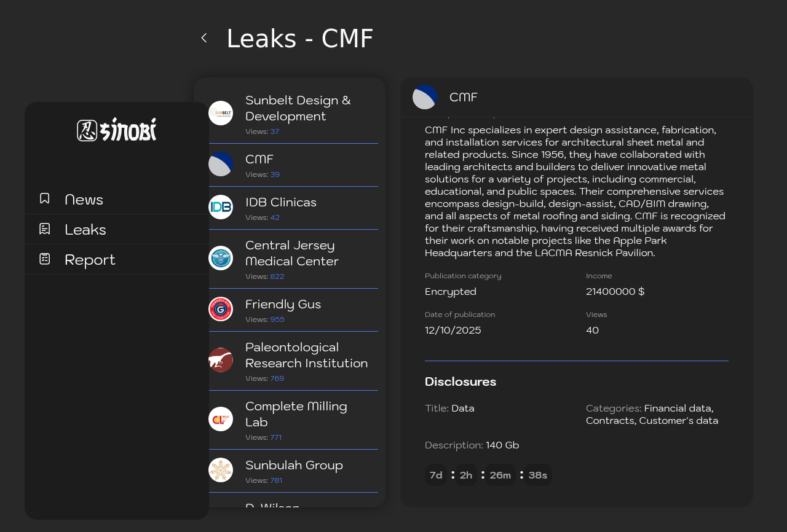Click the Friendly Gus logo
787x532 pixels.
(221, 309)
